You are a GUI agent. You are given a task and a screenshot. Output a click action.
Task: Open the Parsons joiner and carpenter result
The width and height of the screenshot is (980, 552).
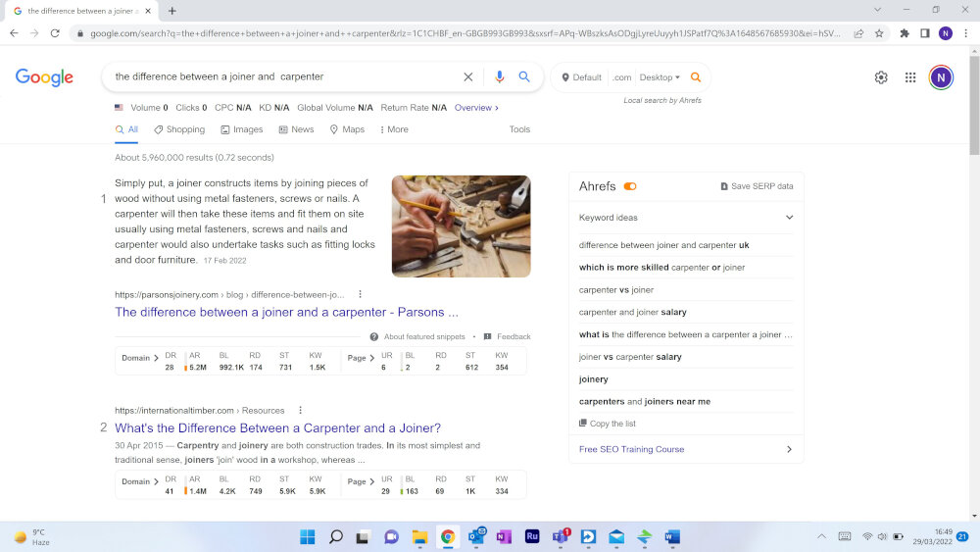click(x=286, y=312)
